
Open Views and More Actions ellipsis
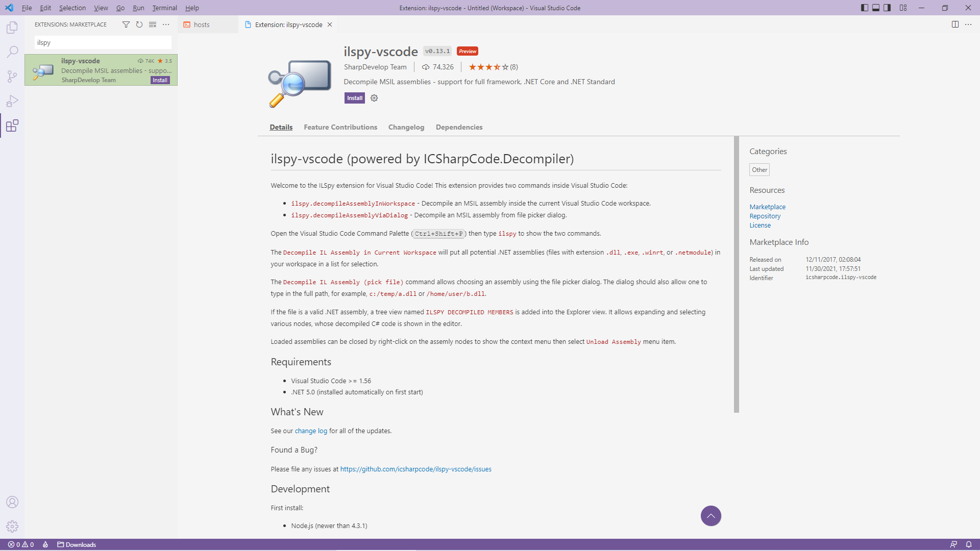(166, 24)
